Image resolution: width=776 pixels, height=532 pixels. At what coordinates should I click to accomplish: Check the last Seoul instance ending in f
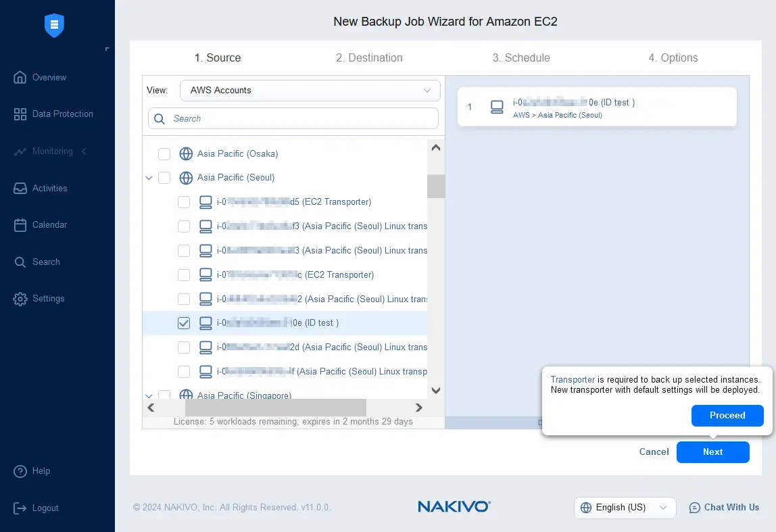click(x=184, y=372)
